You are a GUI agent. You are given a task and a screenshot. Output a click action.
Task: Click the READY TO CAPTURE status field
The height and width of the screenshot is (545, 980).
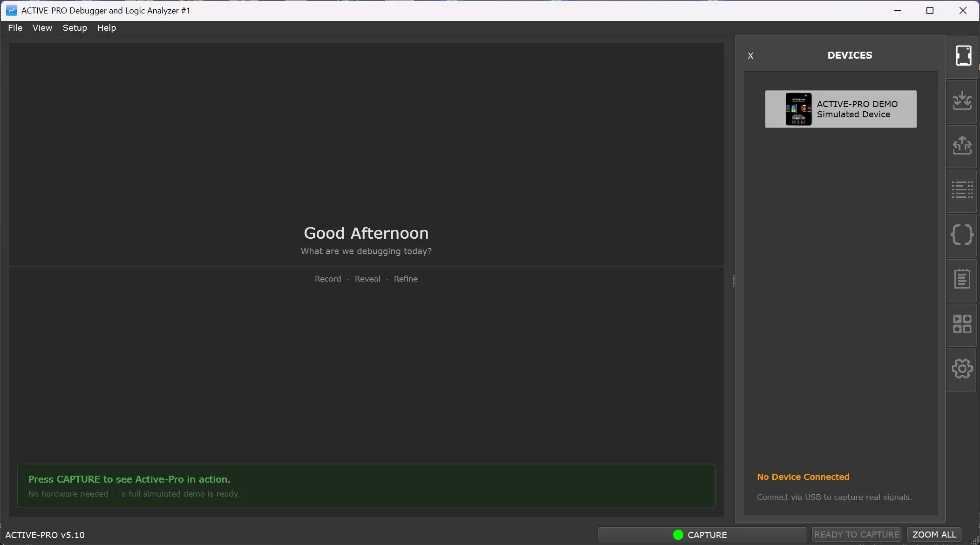pyautogui.click(x=857, y=535)
